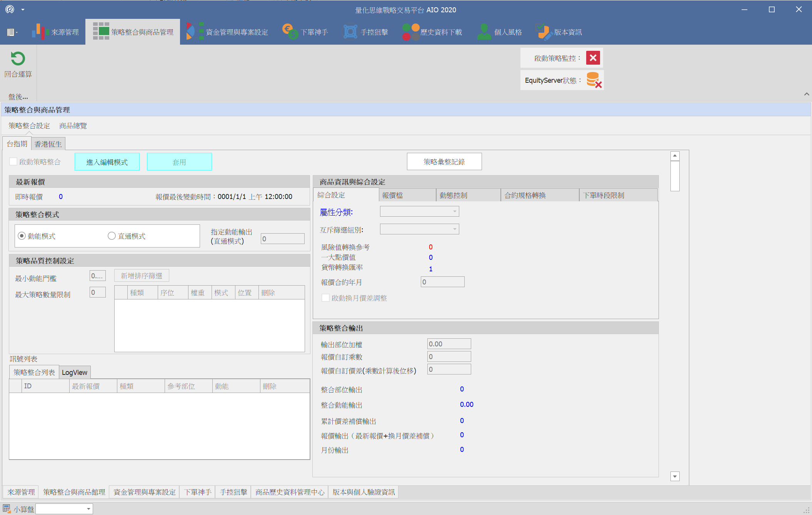Click 指定動能輸出 input field
This screenshot has height=515, width=812.
pos(283,239)
